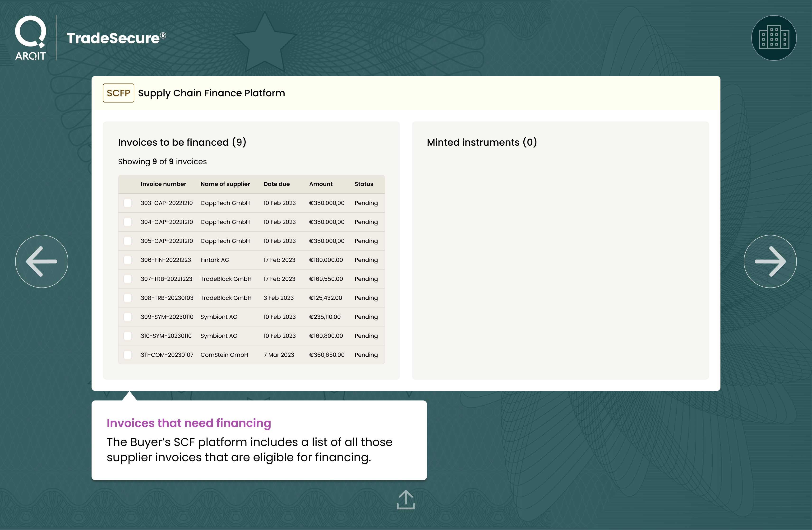The image size is (812, 530).
Task: Click invoice number 303-CAP-20221210
Action: [x=166, y=203]
